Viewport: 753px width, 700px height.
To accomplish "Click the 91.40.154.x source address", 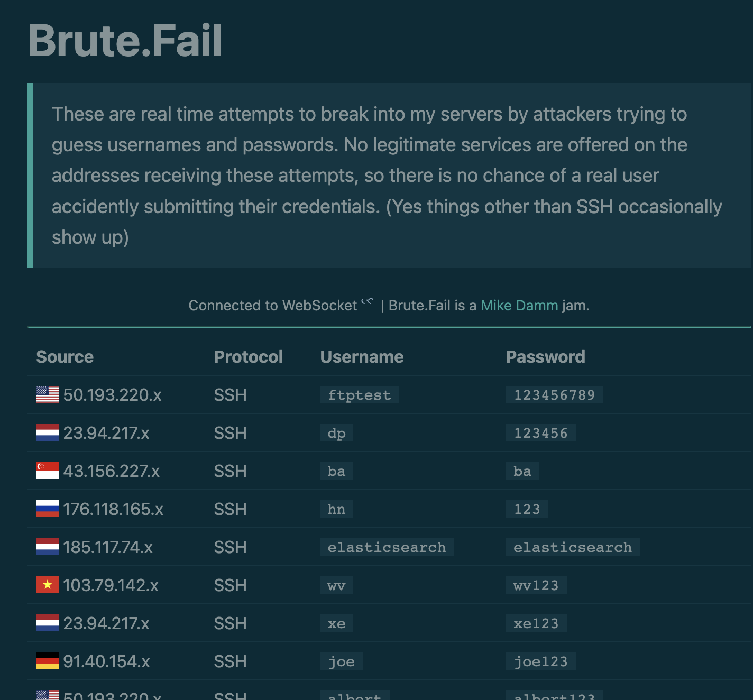I will tap(106, 661).
